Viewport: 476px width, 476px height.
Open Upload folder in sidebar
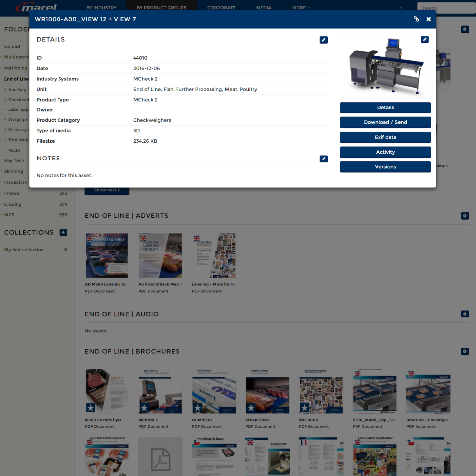click(12, 46)
